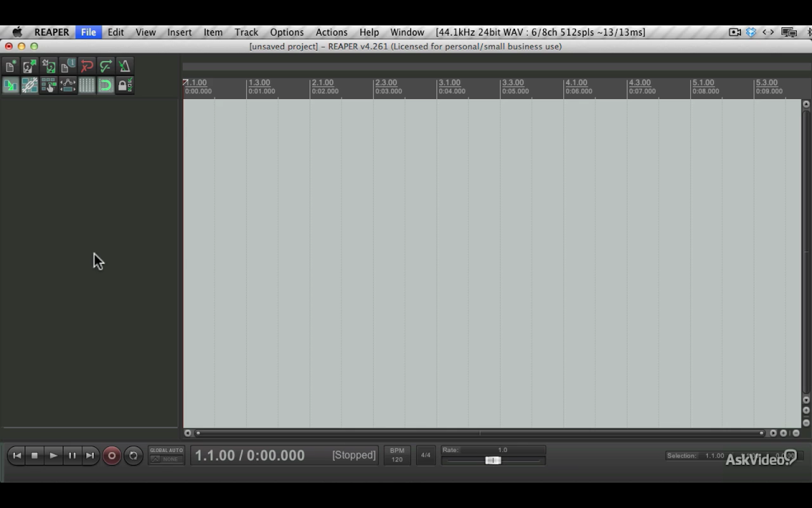
Task: Click the vertical scrollbar of the arrange view
Action: [x=806, y=251]
